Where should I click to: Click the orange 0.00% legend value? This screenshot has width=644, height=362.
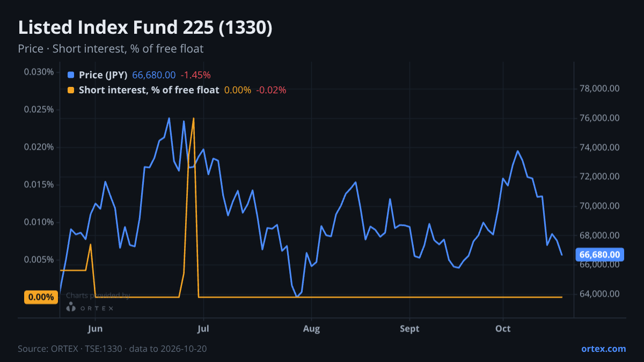tap(238, 90)
